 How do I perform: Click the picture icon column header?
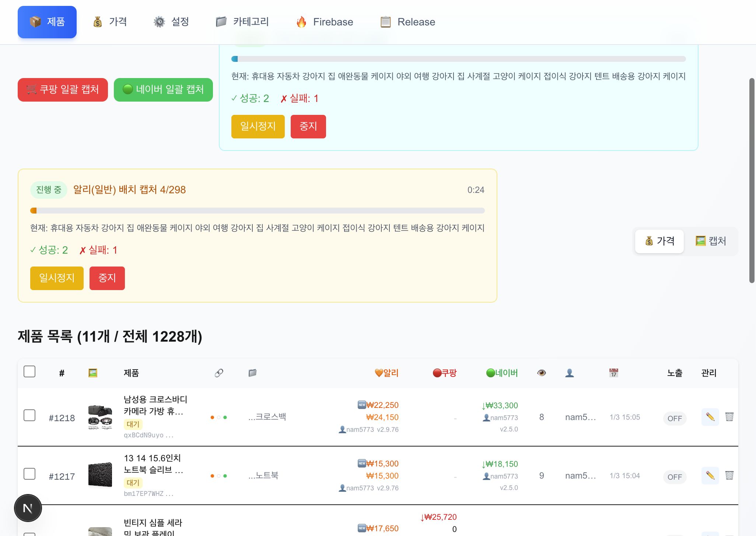pyautogui.click(x=92, y=373)
